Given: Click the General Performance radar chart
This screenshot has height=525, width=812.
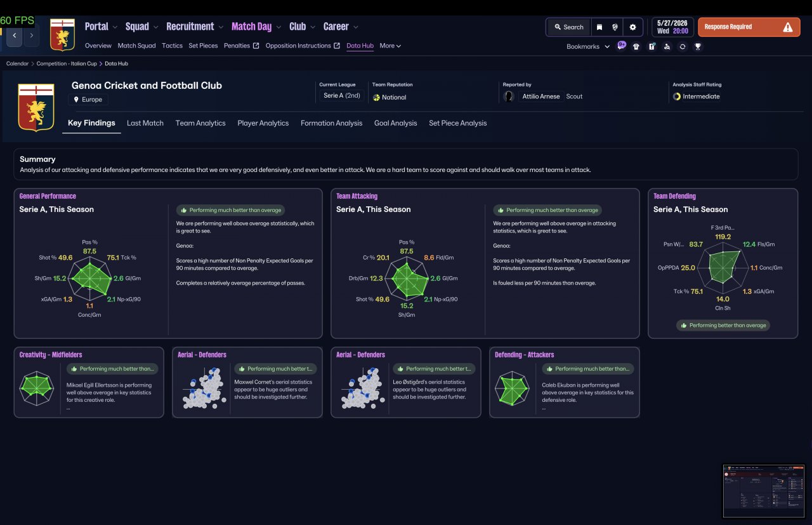Looking at the screenshot, I should click(89, 278).
